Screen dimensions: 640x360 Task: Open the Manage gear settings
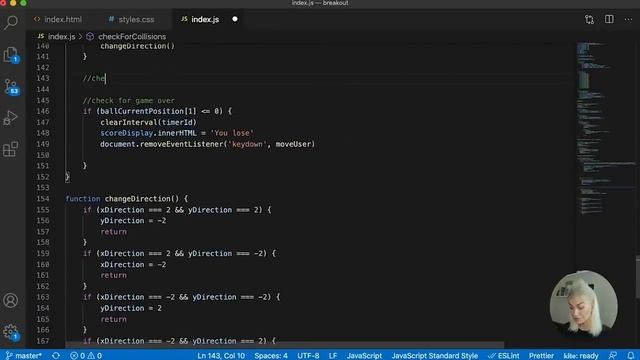(11, 332)
